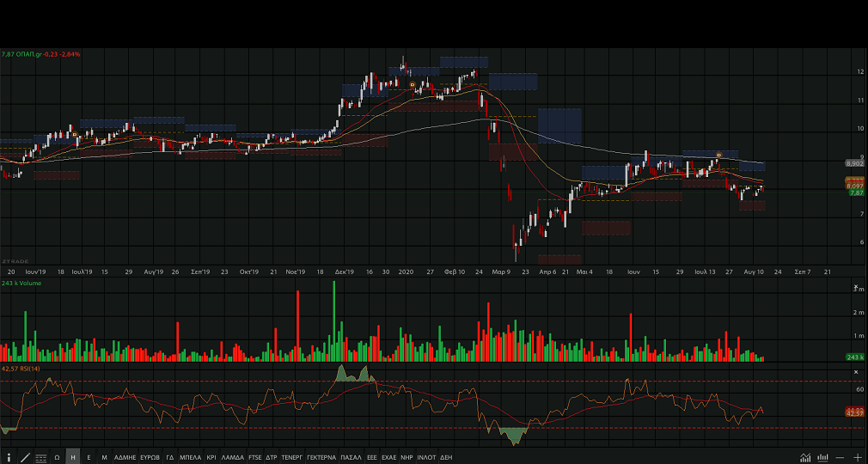868x464 pixels.
Task: Load the ΓΕΚΤΕΡΝΑ stock chart
Action: (x=321, y=457)
